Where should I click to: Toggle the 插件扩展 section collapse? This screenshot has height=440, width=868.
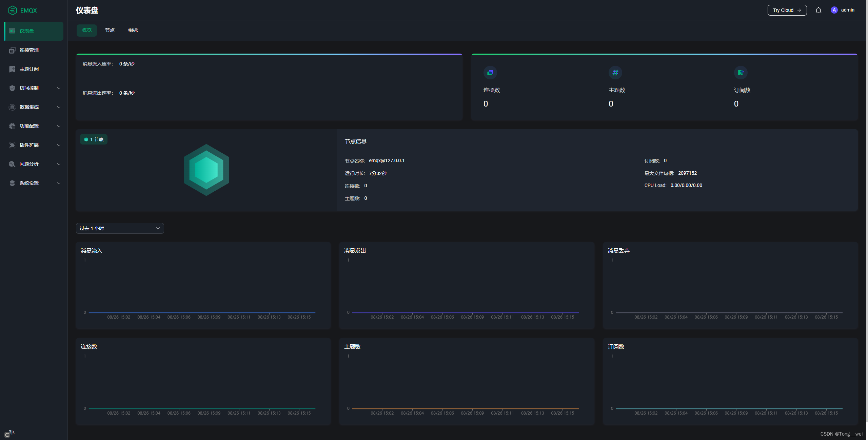click(34, 145)
